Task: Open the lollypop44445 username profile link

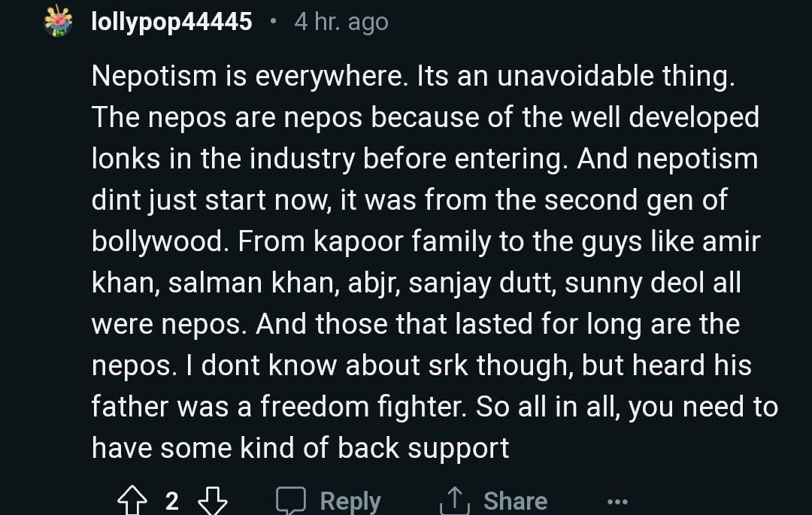Action: coord(171,21)
